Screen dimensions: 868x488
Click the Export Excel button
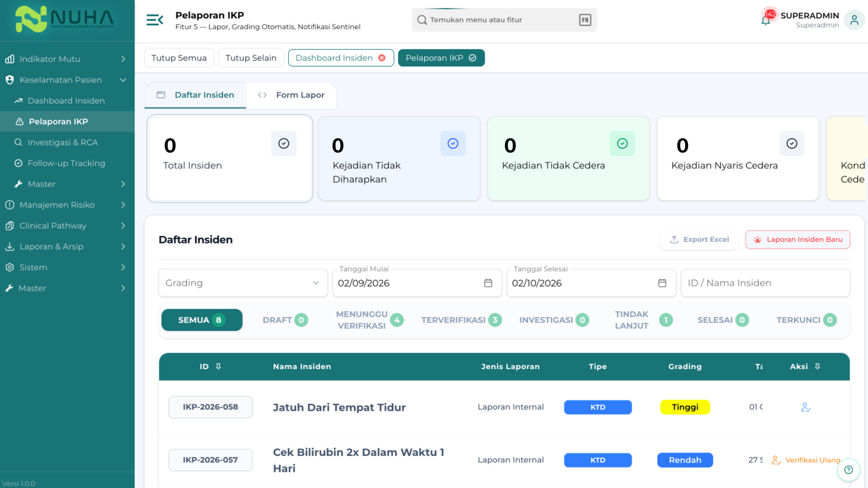(x=699, y=240)
